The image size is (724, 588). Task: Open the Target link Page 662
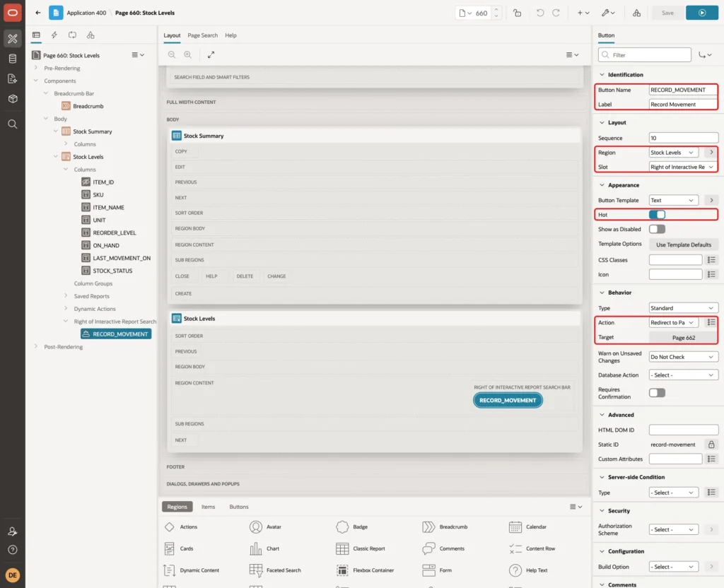(x=684, y=338)
